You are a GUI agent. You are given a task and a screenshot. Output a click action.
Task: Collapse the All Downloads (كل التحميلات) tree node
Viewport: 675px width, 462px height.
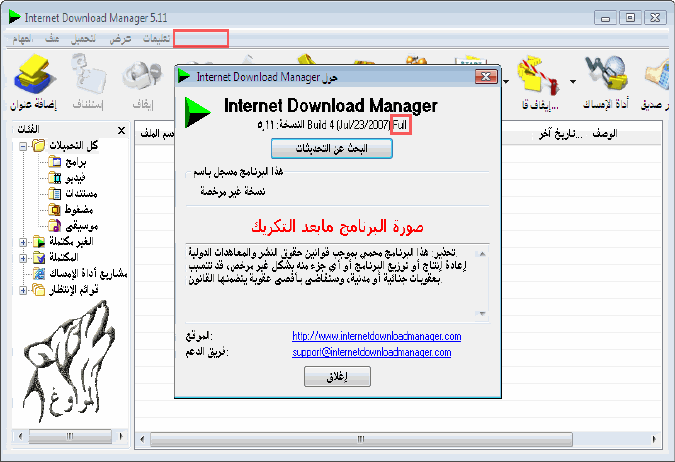[22, 146]
